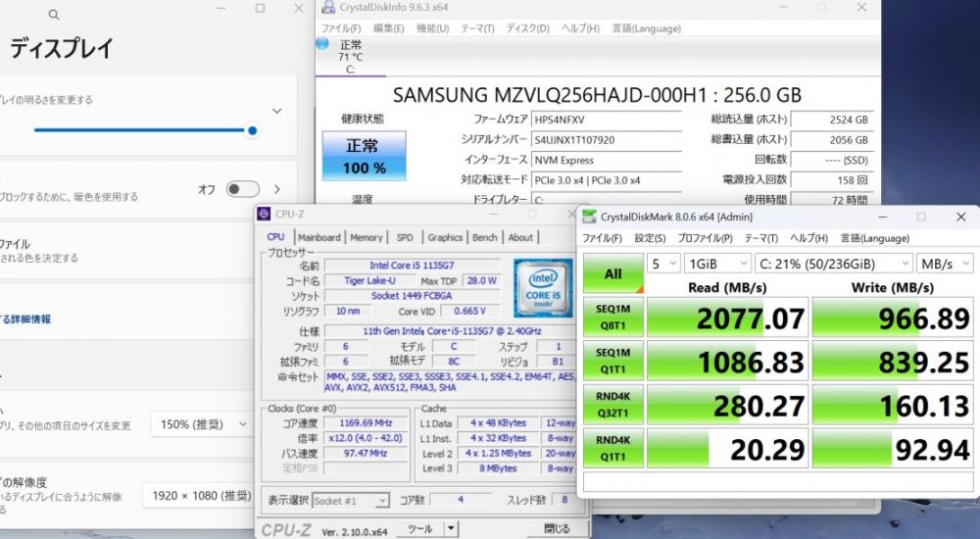Click the CrystalDiskMark title bar icon

tap(589, 217)
